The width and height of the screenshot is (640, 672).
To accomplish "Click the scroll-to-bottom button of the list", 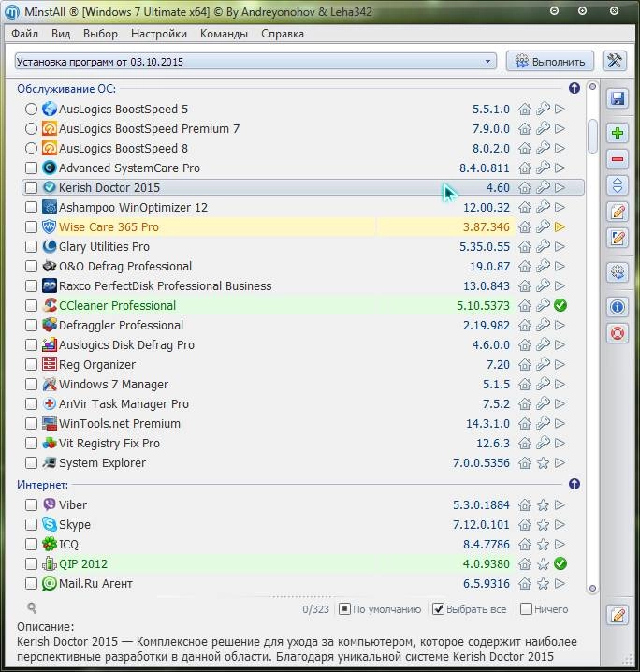I will 592,589.
